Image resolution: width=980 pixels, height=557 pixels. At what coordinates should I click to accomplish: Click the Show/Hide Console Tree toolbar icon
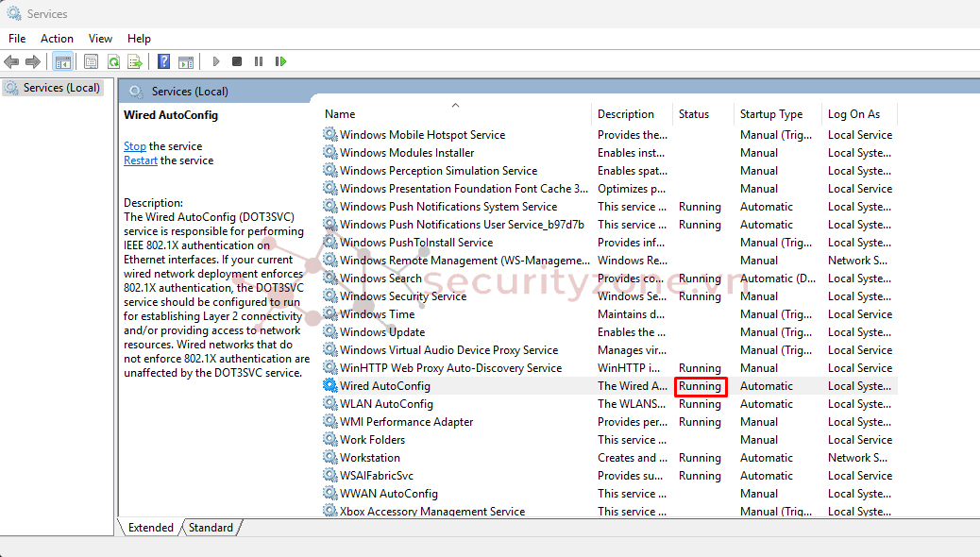pos(63,61)
